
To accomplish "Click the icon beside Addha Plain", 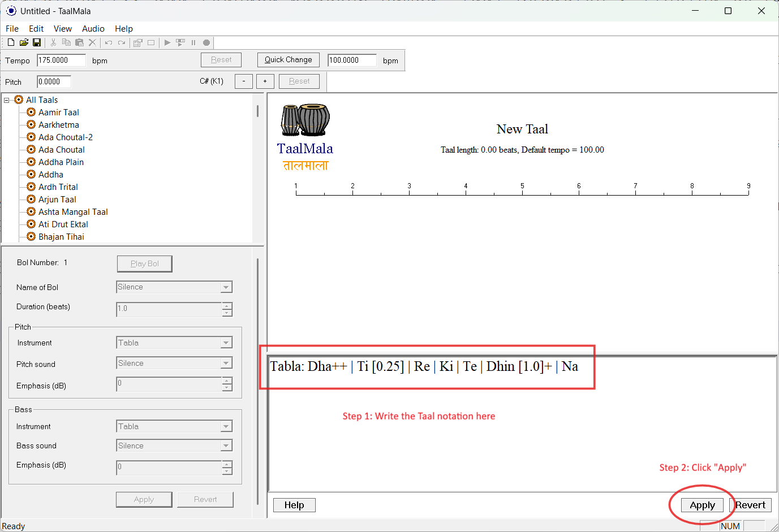I will point(31,162).
